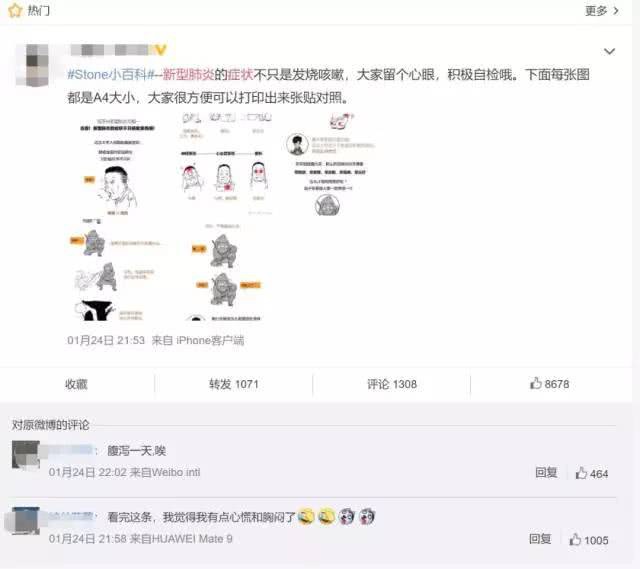View second thumbnail showing three faces
Image resolution: width=640 pixels, height=569 pixels.
[x=226, y=165]
